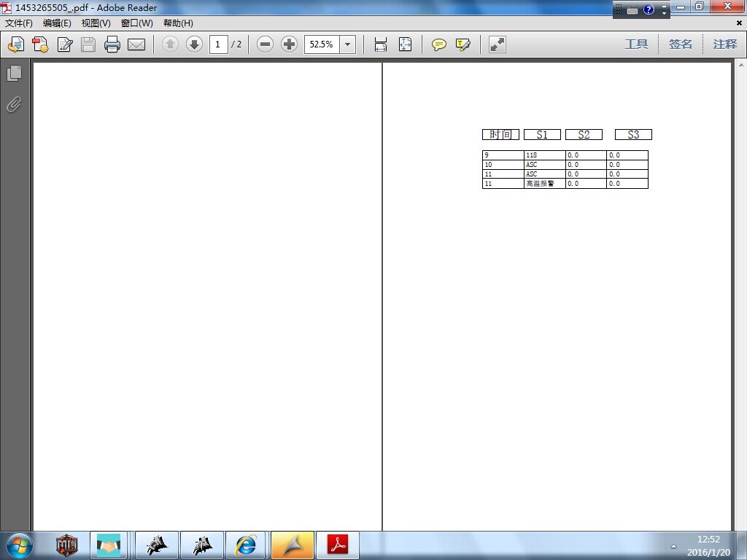Zoom in with the plus button
747x560 pixels.
coord(289,44)
